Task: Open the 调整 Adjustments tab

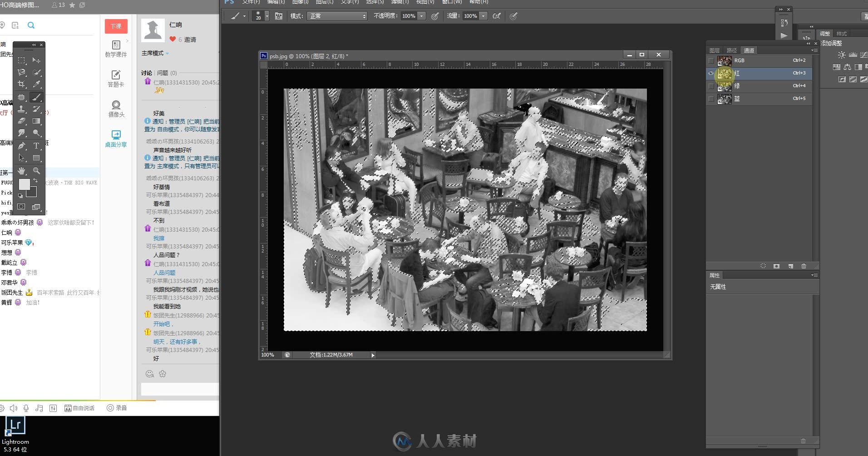Action: pos(825,34)
